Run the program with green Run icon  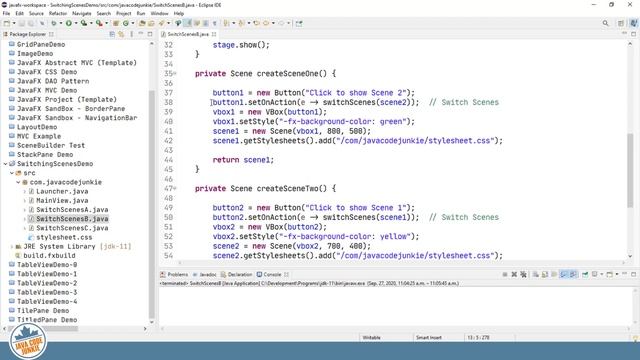pyautogui.click(x=69, y=23)
